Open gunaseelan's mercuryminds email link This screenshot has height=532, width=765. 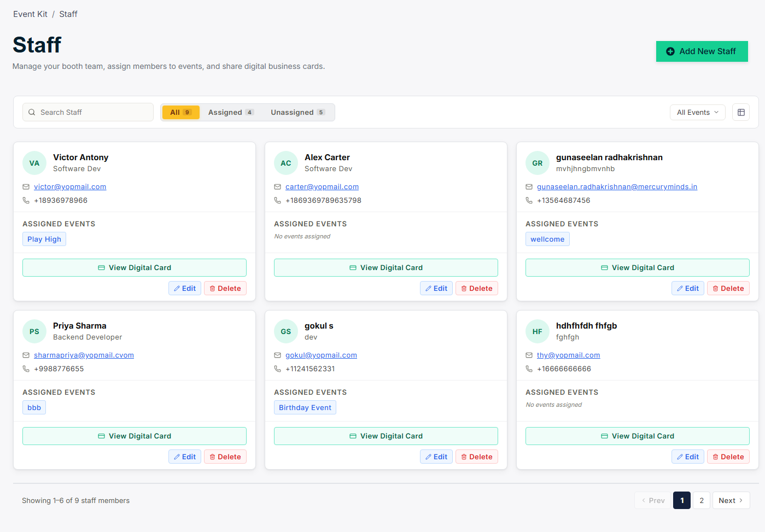coord(617,186)
